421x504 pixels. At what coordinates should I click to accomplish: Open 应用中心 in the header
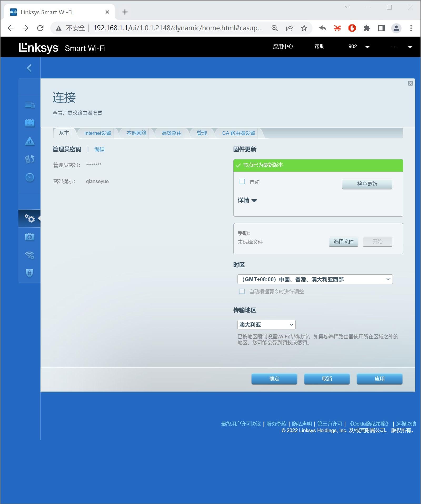283,46
